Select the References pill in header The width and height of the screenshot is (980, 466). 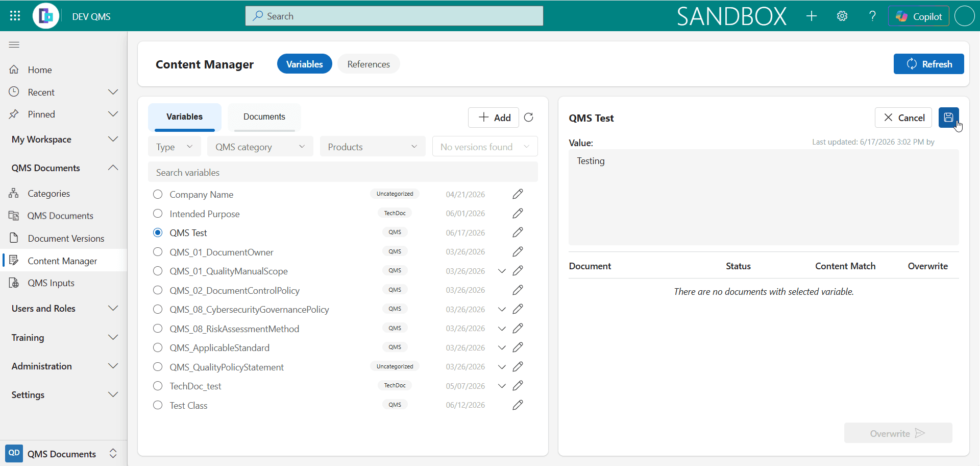(x=369, y=64)
